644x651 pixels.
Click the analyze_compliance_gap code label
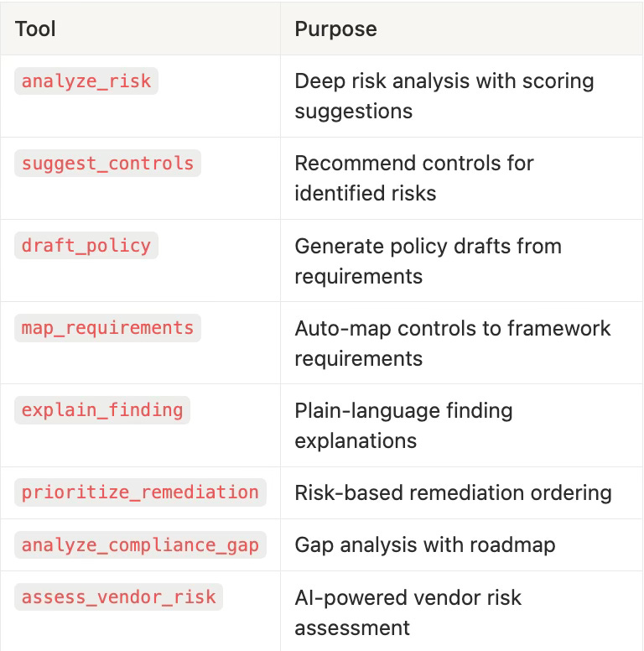click(x=140, y=544)
